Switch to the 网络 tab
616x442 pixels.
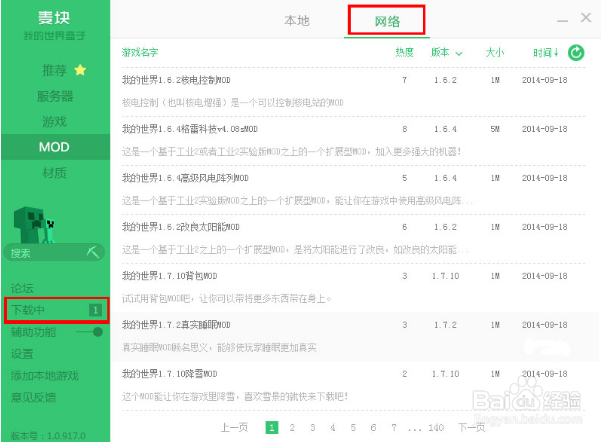pyautogui.click(x=387, y=20)
